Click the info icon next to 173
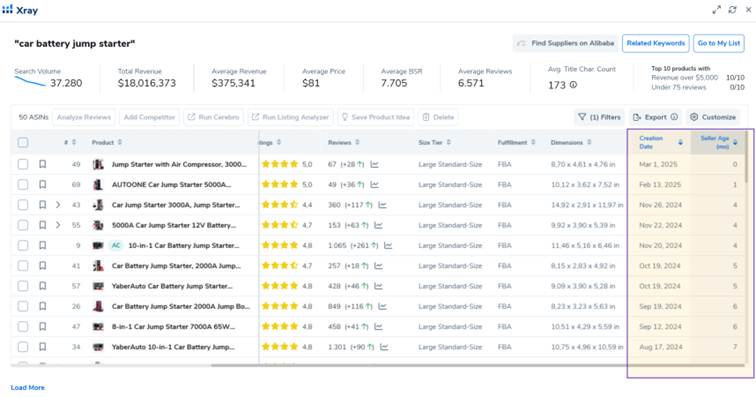 [x=573, y=85]
